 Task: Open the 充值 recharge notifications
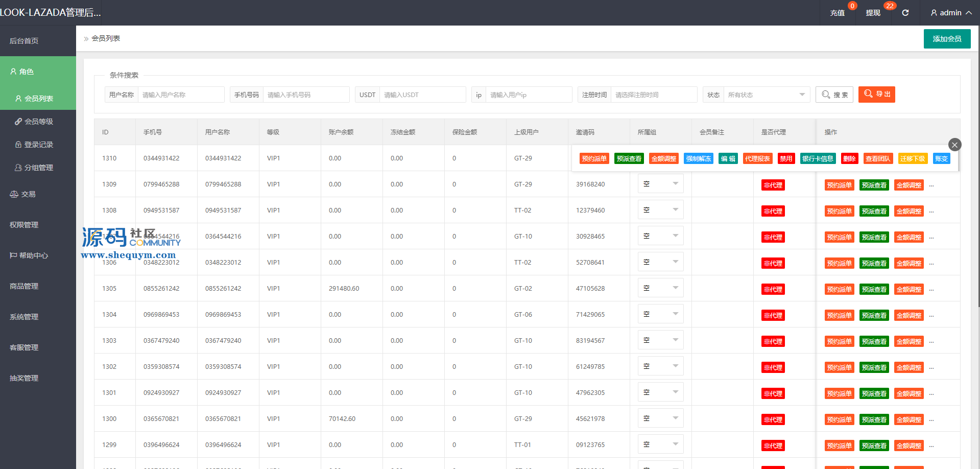pos(838,13)
